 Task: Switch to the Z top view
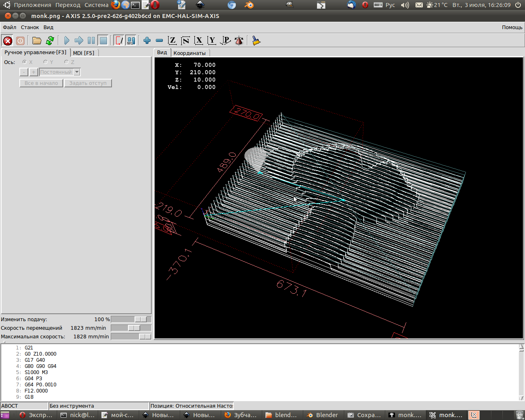point(172,41)
